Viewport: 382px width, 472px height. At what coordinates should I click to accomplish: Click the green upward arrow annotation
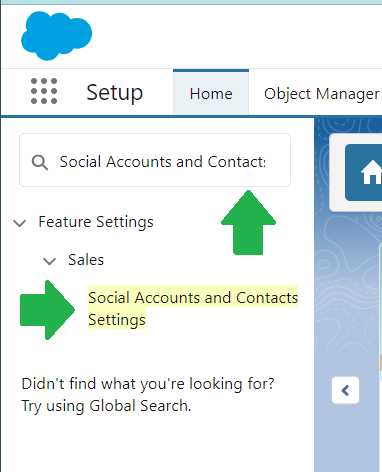coord(248,222)
